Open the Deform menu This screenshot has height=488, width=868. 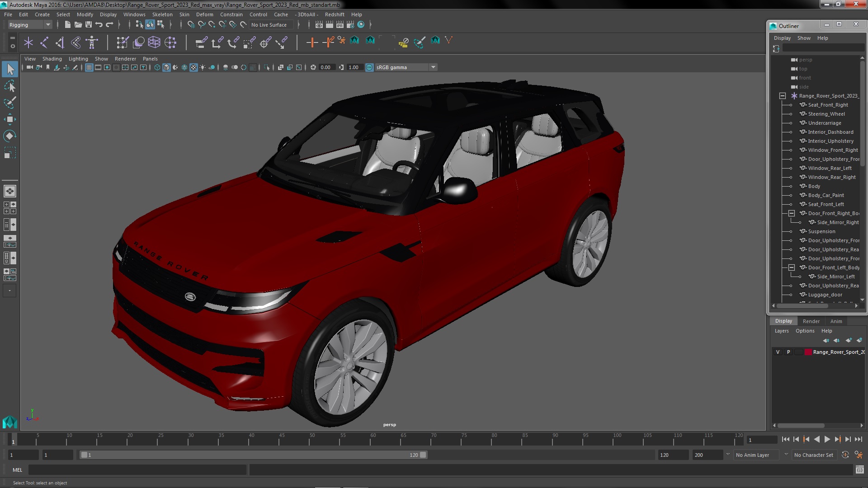(x=204, y=14)
